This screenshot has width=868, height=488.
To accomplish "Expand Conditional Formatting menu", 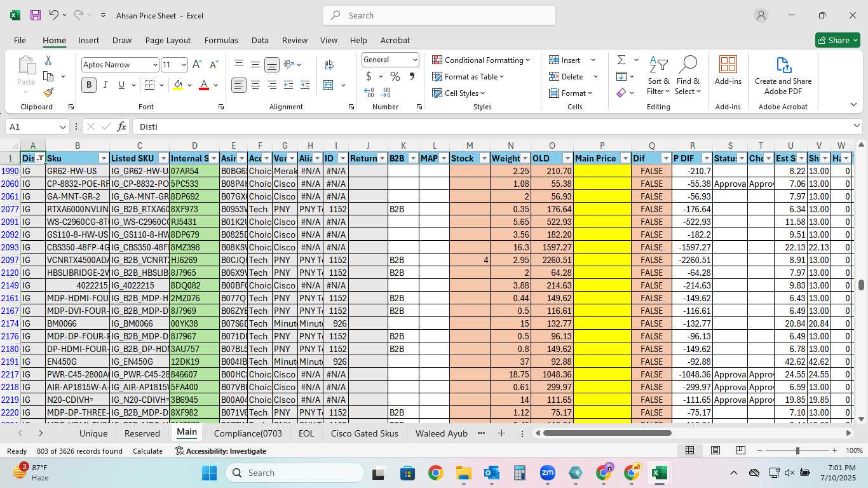I will tap(481, 60).
